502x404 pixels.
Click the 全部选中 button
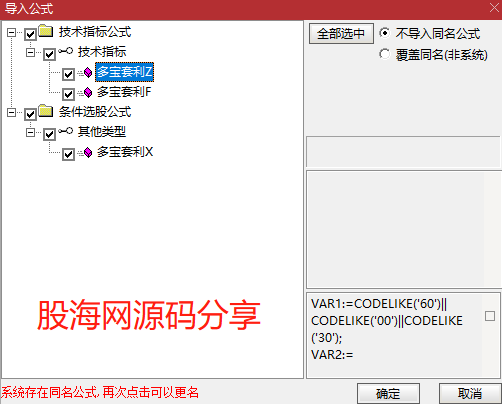pyautogui.click(x=341, y=34)
